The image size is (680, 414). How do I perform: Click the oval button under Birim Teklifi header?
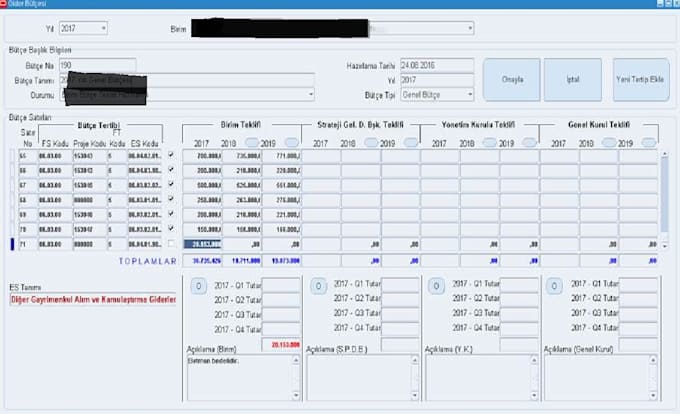(x=252, y=143)
